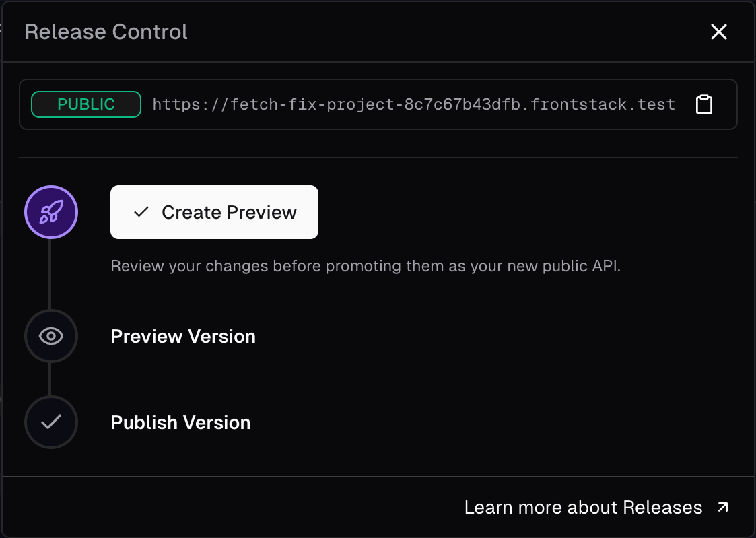Click the external arrow icon beside Releases
The height and width of the screenshot is (538, 756).
point(723,507)
